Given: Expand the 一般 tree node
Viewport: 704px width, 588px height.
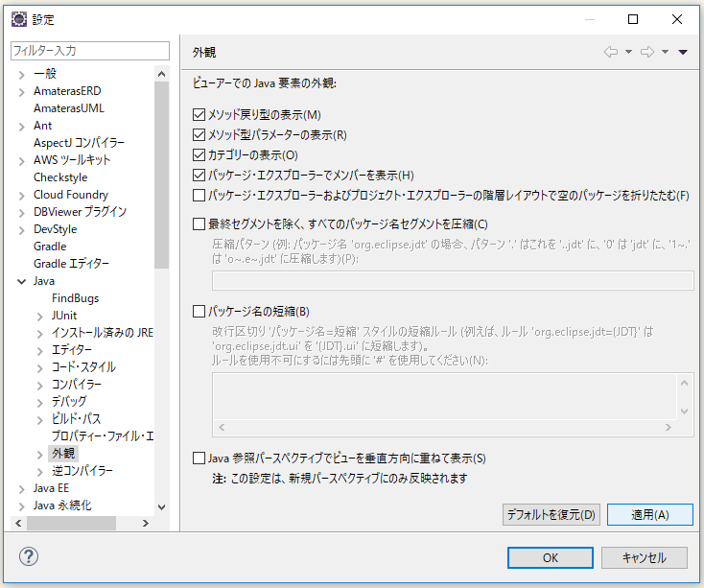Looking at the screenshot, I should (x=21, y=75).
